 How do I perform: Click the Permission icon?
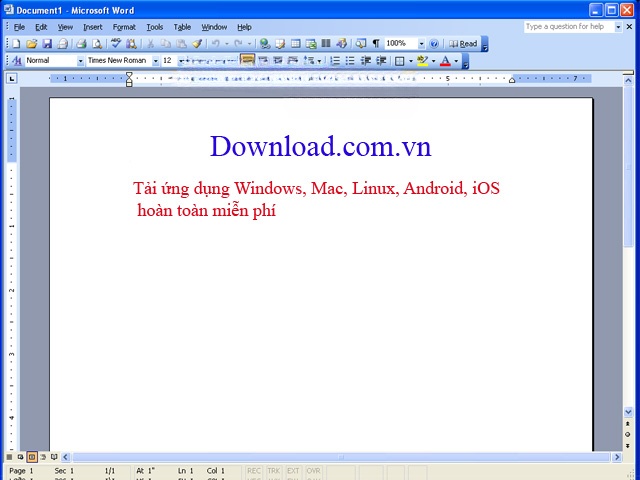62,44
